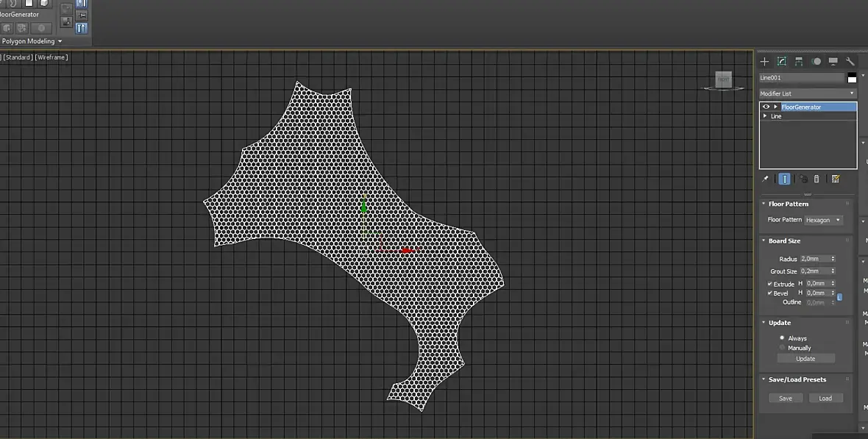Screen dimensions: 868x439
Task: Toggle Show End Result icon in modifier stack
Action: click(784, 179)
